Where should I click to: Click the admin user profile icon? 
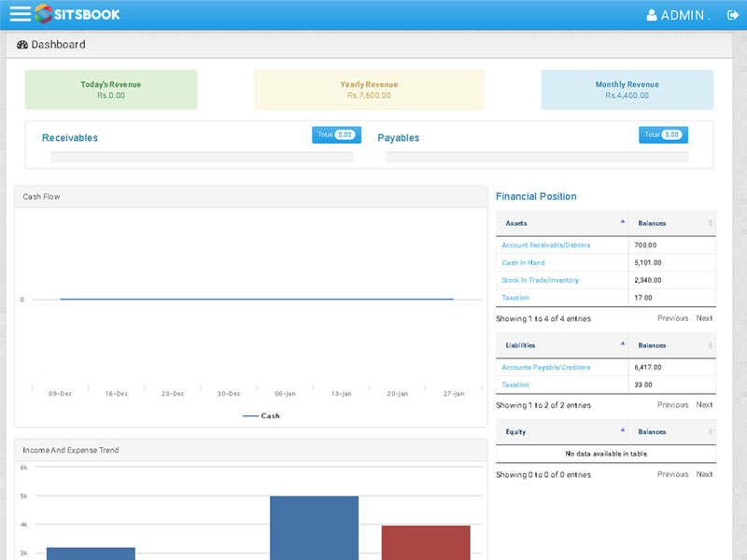652,15
